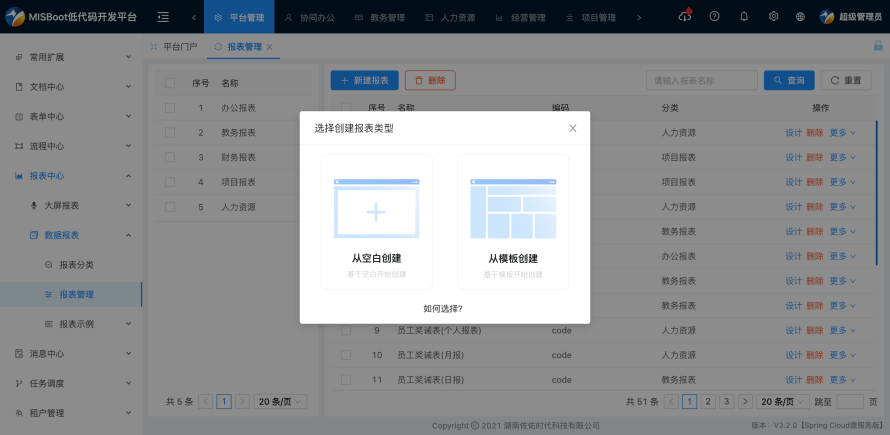Click the 跳至 page number field
Viewport: 890px width, 435px height.
click(850, 401)
